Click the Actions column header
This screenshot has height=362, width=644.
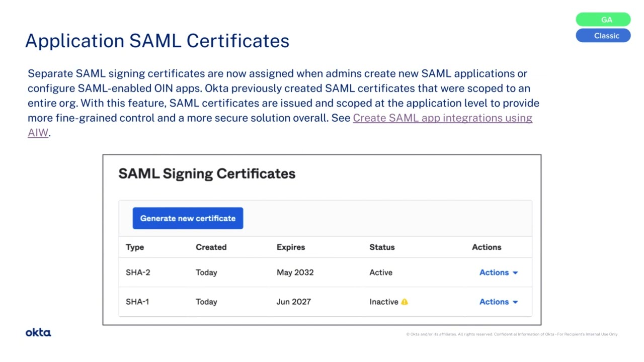(487, 247)
